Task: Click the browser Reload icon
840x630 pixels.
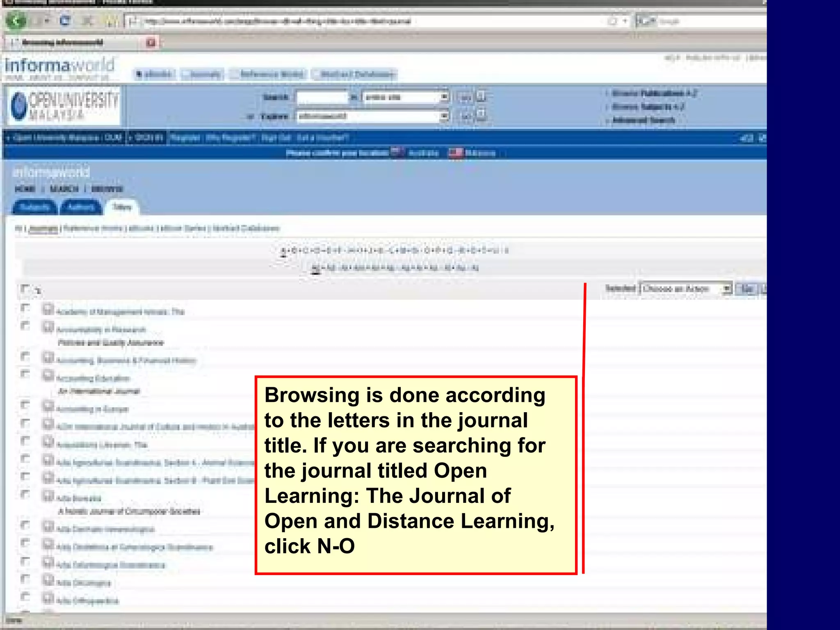Action: pyautogui.click(x=65, y=21)
